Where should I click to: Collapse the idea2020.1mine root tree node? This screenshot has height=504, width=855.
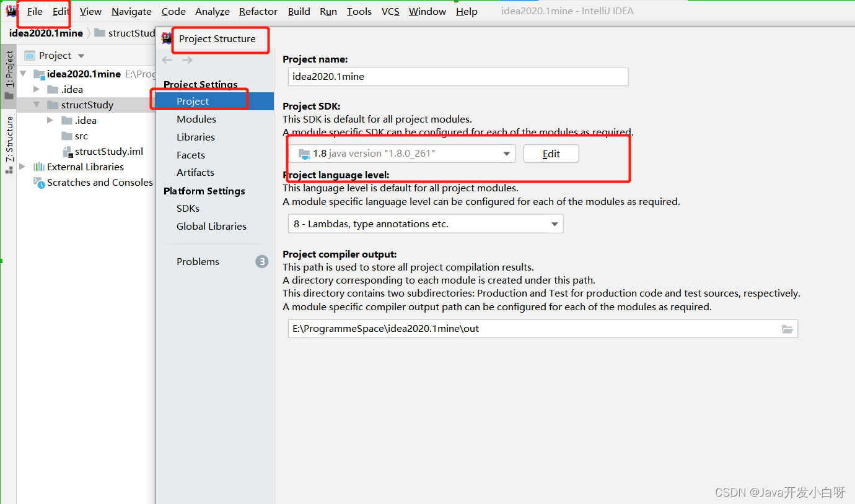pyautogui.click(x=24, y=74)
